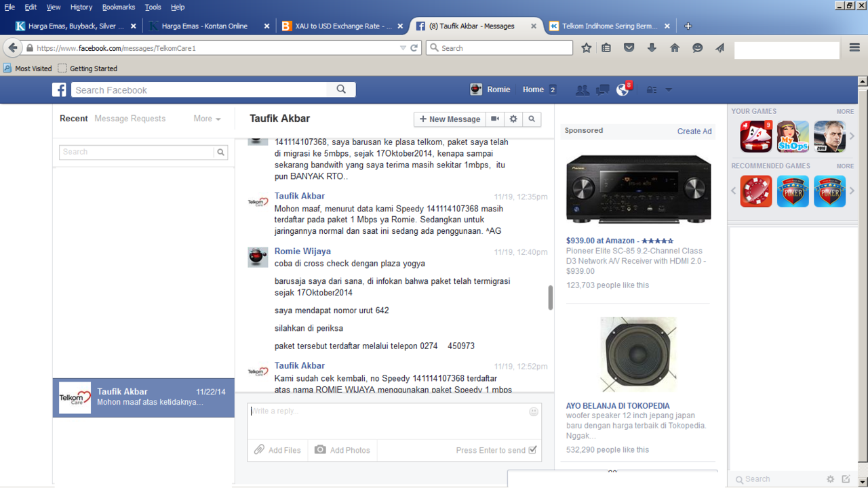Open the Create Ad link
868x488 pixels.
click(694, 131)
